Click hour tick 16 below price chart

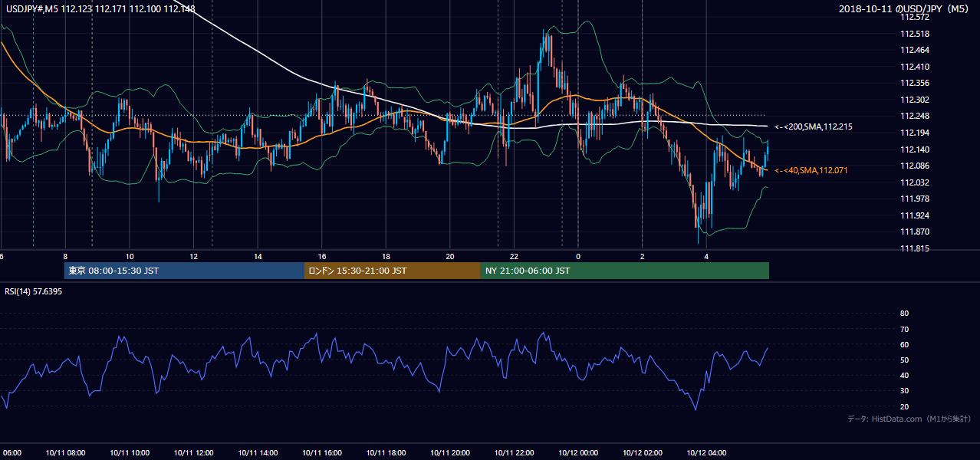(323, 256)
